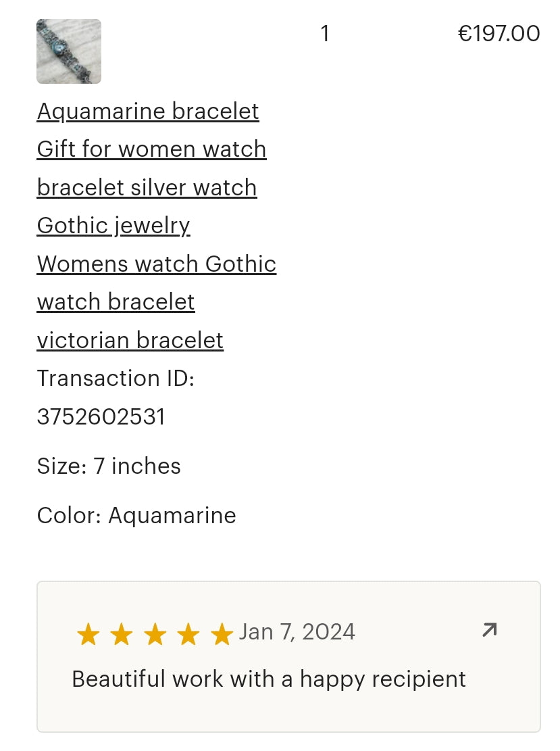Open the review's external link arrow icon

pos(489,631)
